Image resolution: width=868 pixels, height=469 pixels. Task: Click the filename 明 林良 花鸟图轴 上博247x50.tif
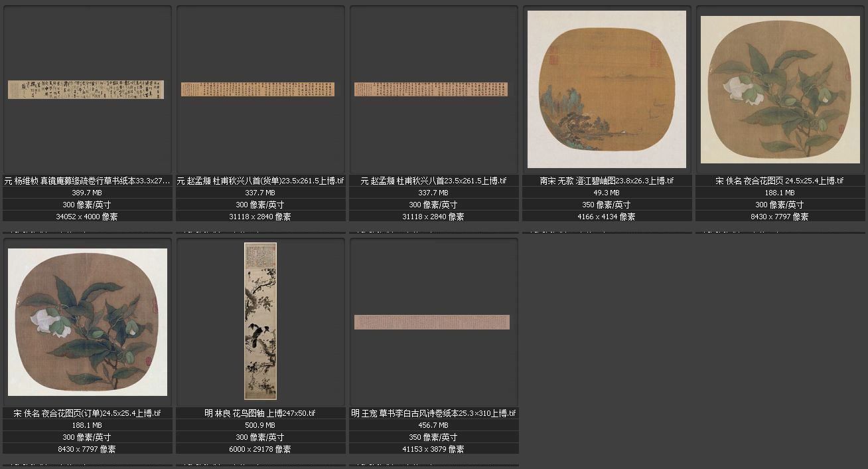pyautogui.click(x=260, y=413)
